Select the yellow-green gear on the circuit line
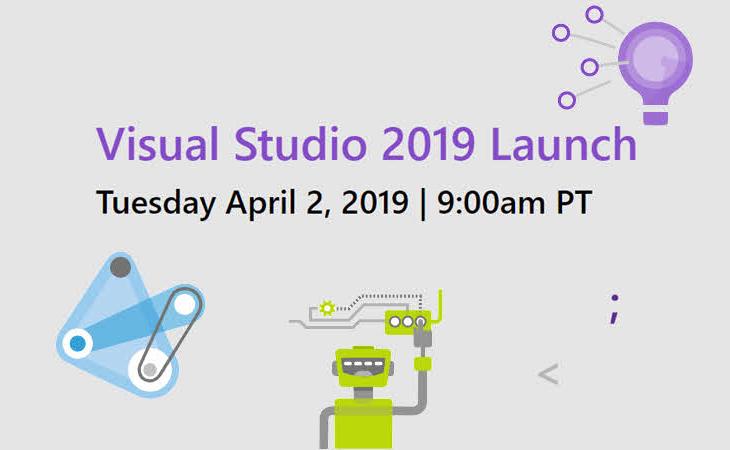The width and height of the screenshot is (730, 450). coord(327,308)
